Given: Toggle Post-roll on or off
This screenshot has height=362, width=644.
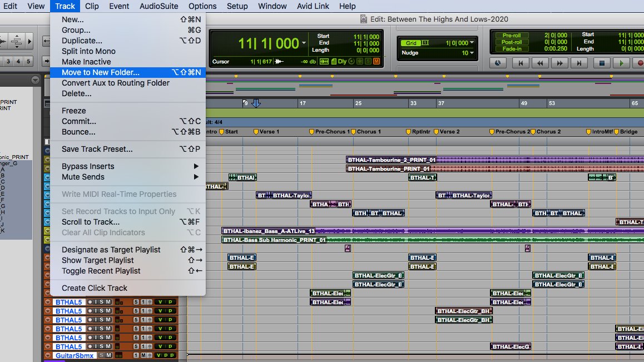Looking at the screenshot, I should pyautogui.click(x=511, y=42).
